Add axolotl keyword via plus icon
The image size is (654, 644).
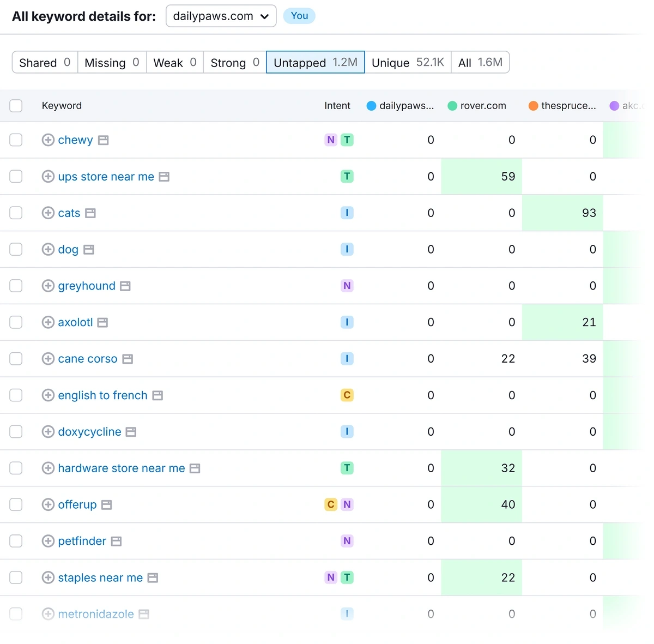tap(48, 322)
